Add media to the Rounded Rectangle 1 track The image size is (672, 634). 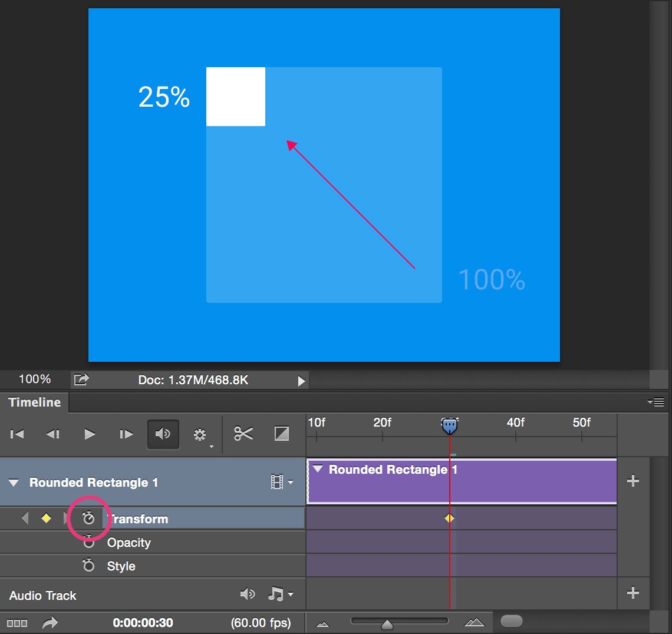[633, 481]
